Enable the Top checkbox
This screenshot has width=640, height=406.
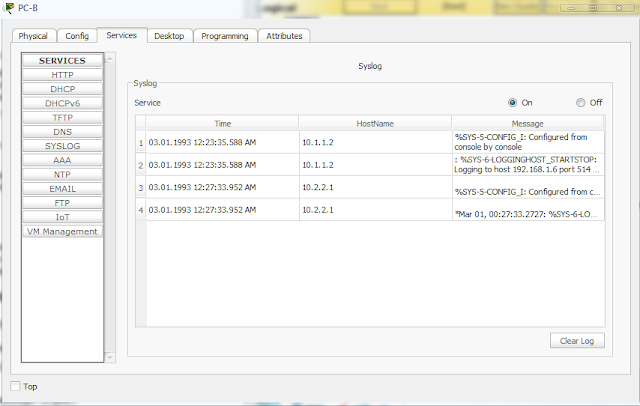pyautogui.click(x=15, y=386)
